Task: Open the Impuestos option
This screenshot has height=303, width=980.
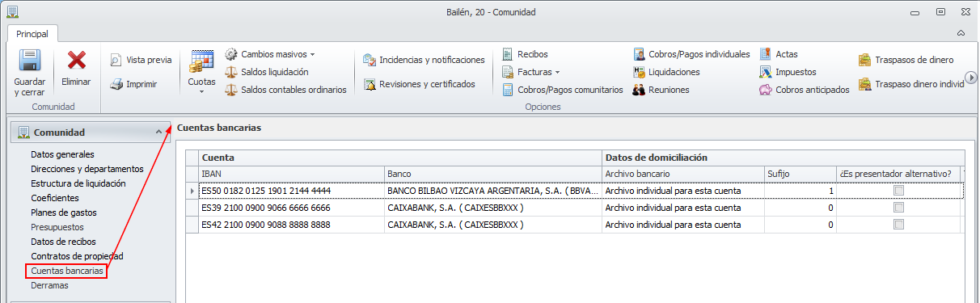Action: point(788,72)
